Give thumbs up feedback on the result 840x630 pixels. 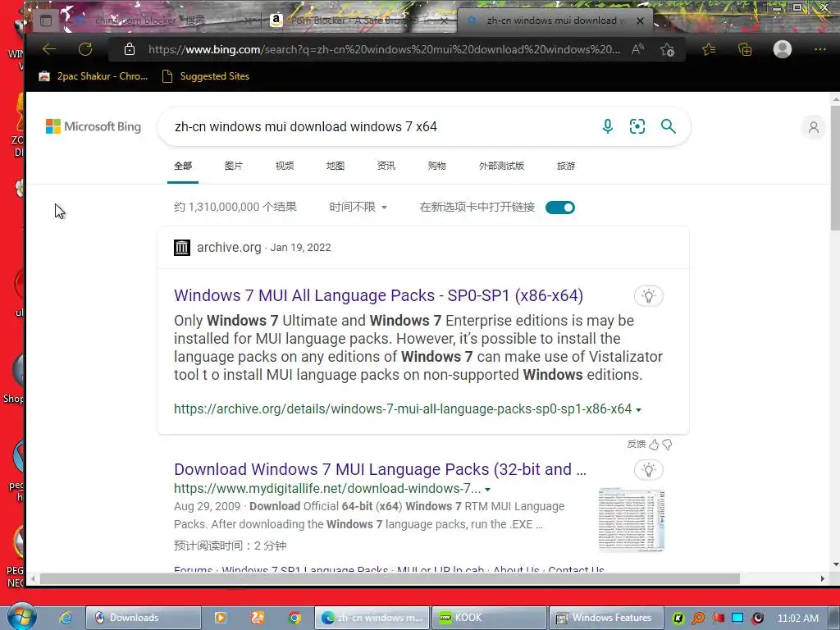(654, 444)
